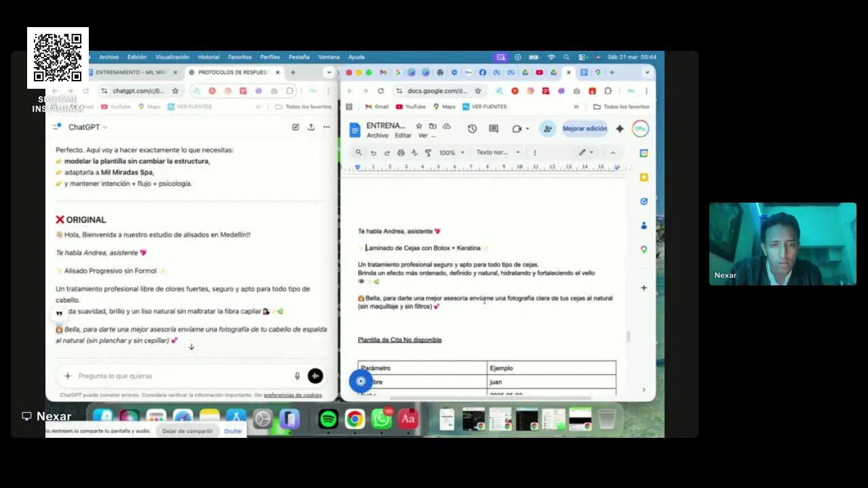Screen dimensions: 868x488
Task: Click the quote reply icon in ChatGPT
Action: [59, 313]
